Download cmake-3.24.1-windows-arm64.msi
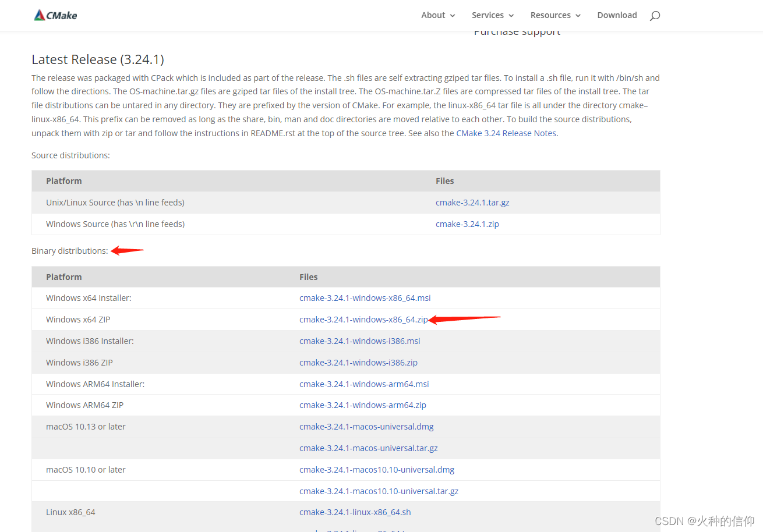 pyautogui.click(x=364, y=384)
